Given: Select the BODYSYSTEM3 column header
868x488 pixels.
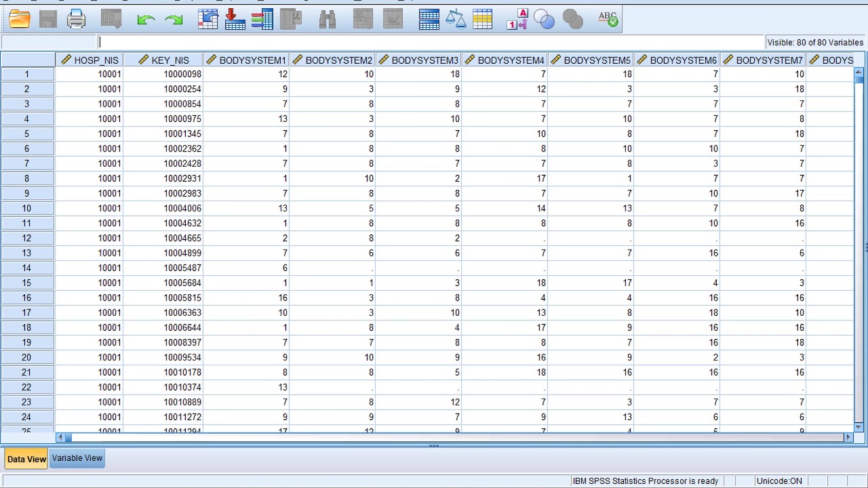Looking at the screenshot, I should 418,60.
